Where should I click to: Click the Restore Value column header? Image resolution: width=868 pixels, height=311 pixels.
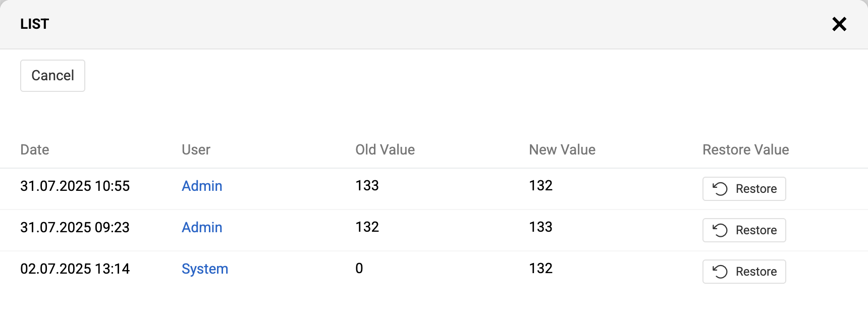(745, 149)
